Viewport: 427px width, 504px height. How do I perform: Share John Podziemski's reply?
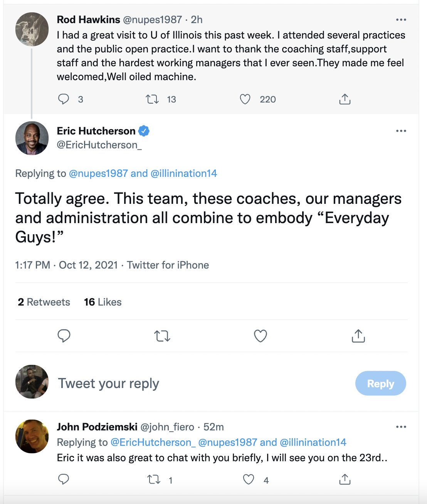click(345, 479)
